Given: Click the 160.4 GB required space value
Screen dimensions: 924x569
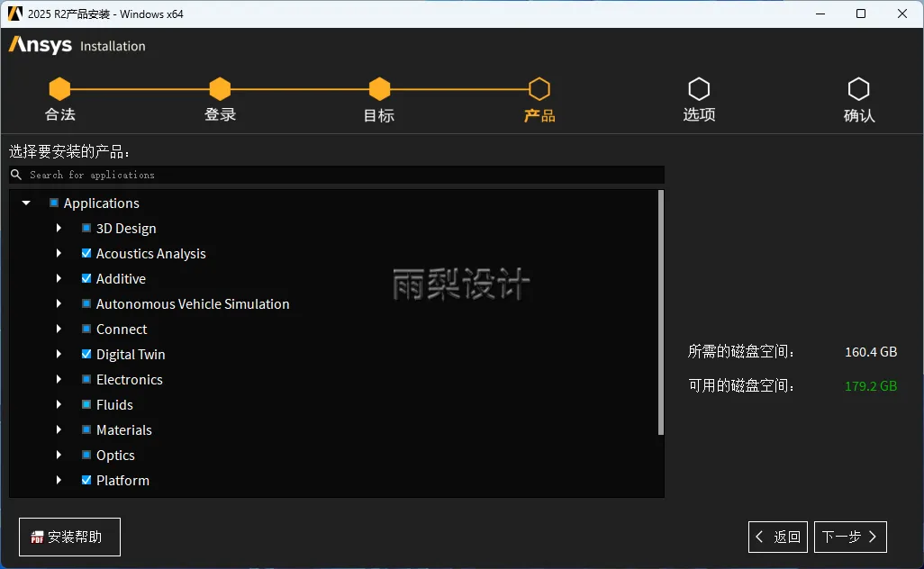Looking at the screenshot, I should [871, 352].
